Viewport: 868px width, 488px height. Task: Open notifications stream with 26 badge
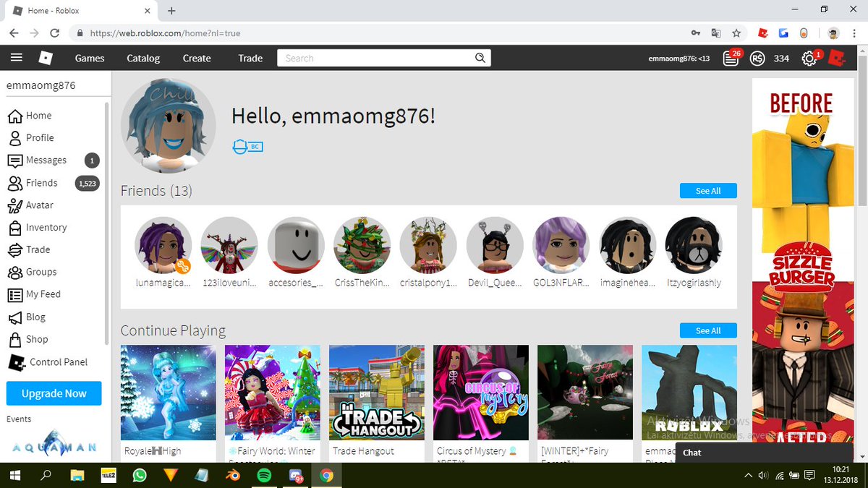click(732, 58)
